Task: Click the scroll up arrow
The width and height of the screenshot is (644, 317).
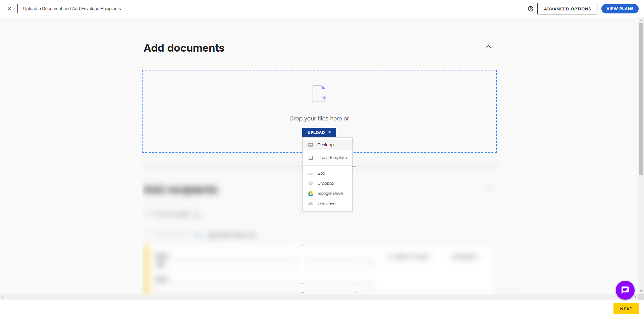Action: [641, 20]
